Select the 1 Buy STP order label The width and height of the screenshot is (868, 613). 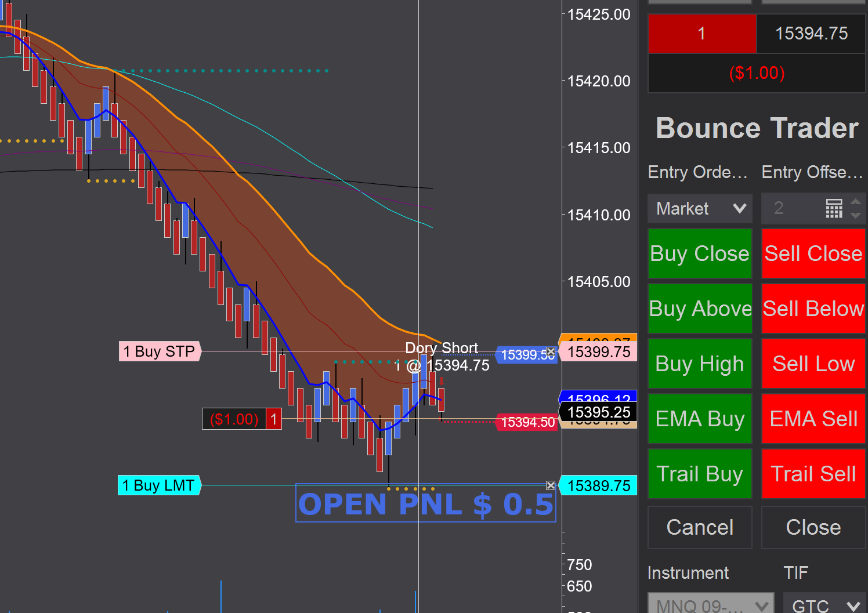[160, 351]
